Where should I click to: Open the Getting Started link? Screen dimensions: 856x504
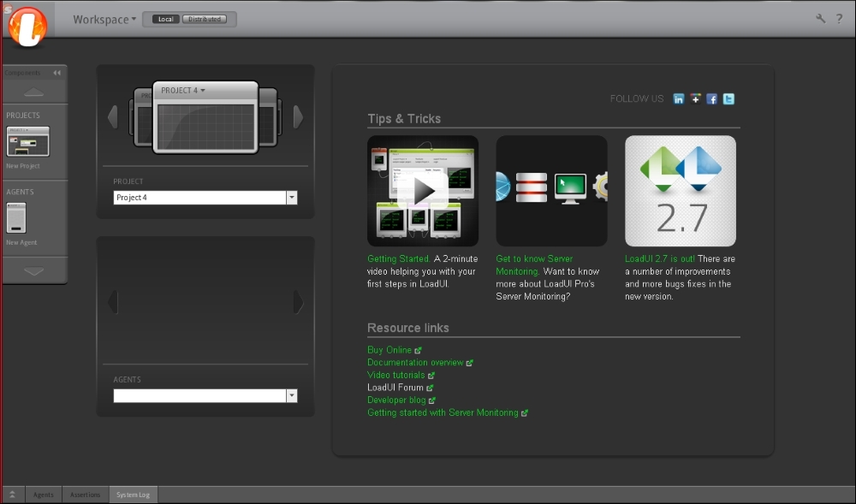click(x=399, y=258)
